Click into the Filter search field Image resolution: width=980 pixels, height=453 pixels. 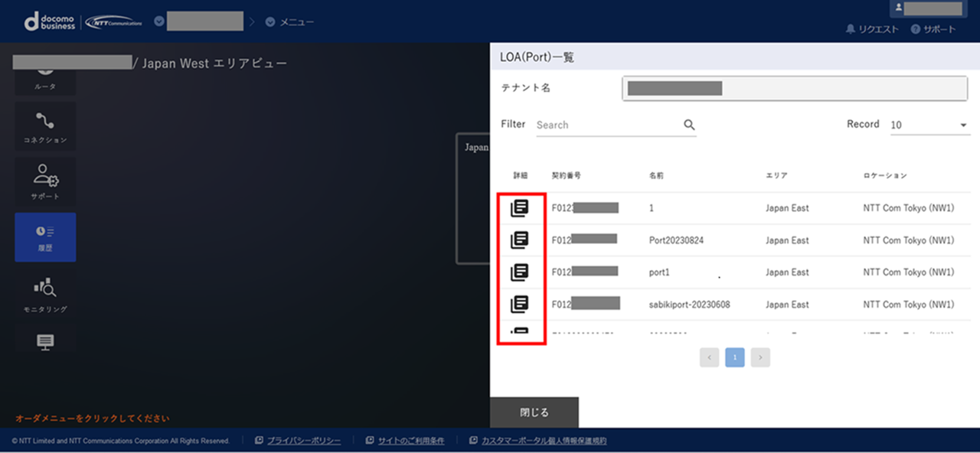605,125
